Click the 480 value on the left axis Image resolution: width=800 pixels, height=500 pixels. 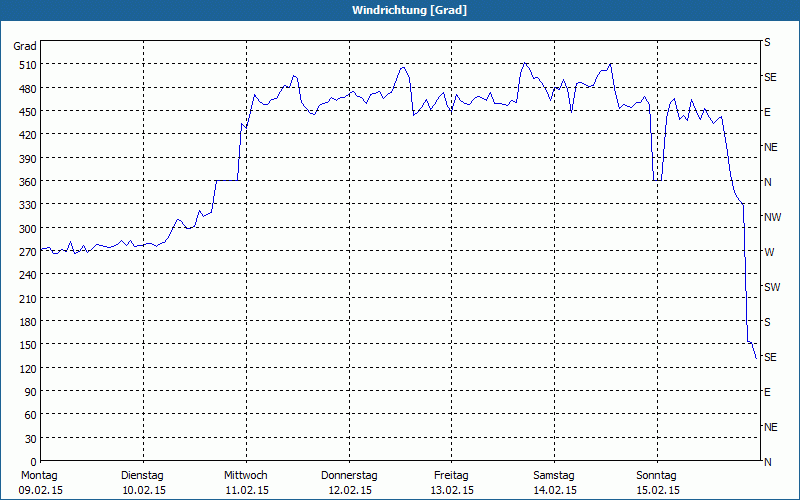click(x=28, y=89)
